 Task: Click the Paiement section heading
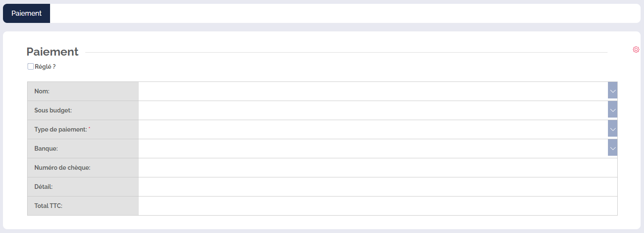52,52
